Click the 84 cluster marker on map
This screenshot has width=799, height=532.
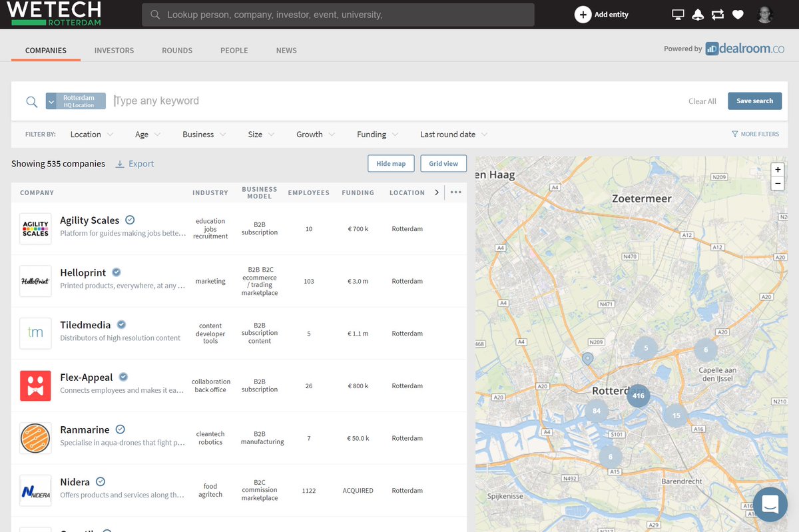[597, 411]
